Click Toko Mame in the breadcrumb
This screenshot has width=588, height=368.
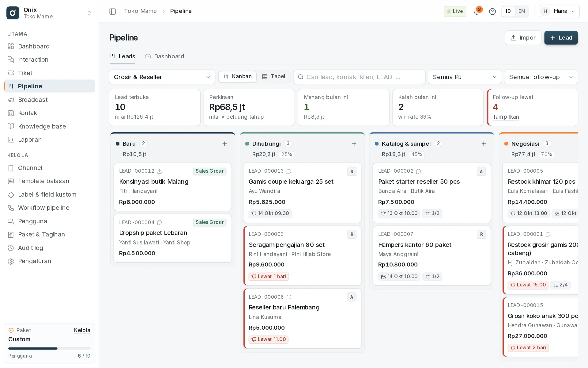(140, 11)
